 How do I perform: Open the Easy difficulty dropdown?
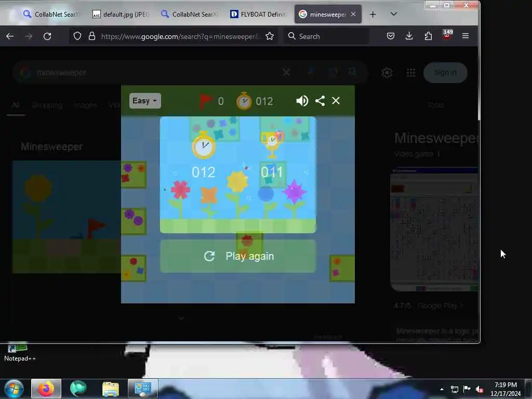(x=145, y=101)
